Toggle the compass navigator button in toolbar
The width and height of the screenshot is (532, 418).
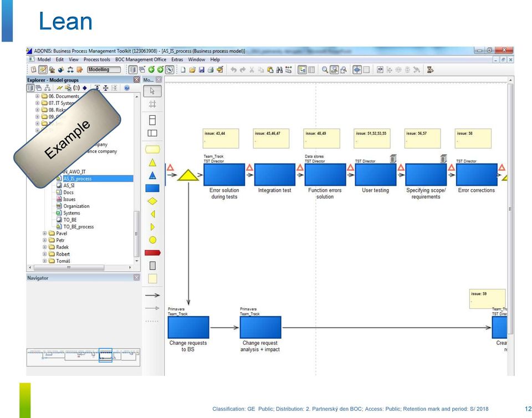pos(170,70)
